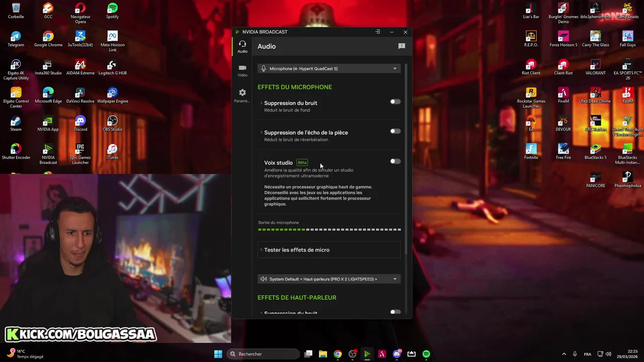Select the Elgato 4K Capture Utility icon
The width and height of the screenshot is (644, 362).
16,70
